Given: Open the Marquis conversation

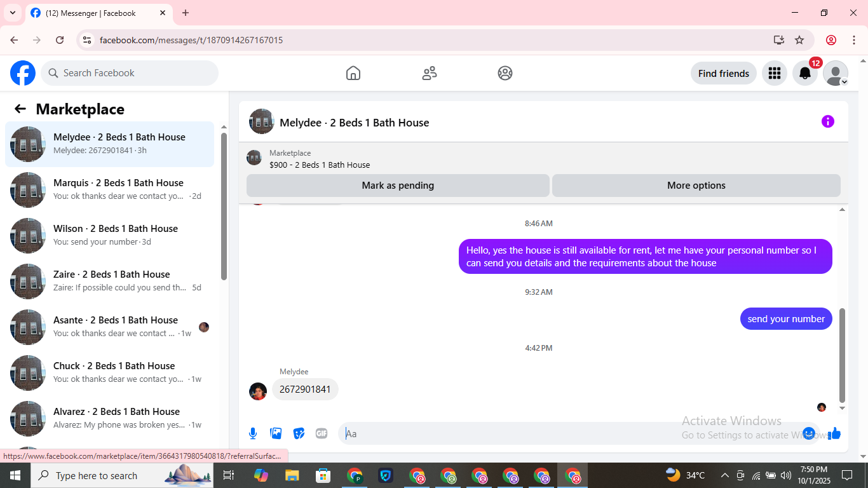Looking at the screenshot, I should pyautogui.click(x=109, y=190).
